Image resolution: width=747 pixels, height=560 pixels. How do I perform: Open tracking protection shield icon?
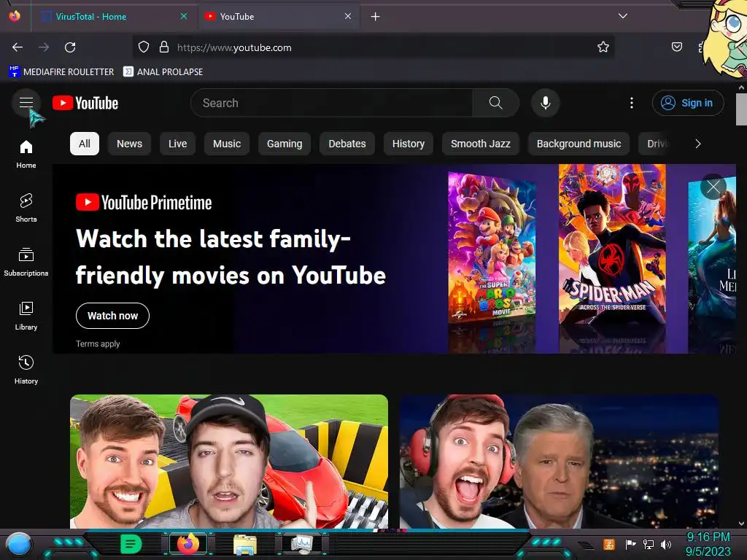pos(144,47)
